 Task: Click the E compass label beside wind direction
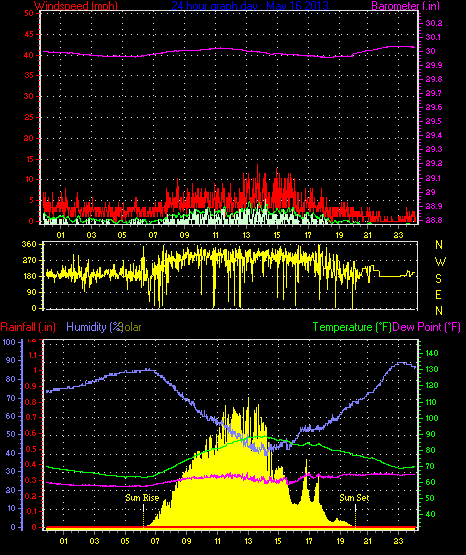pyautogui.click(x=438, y=294)
